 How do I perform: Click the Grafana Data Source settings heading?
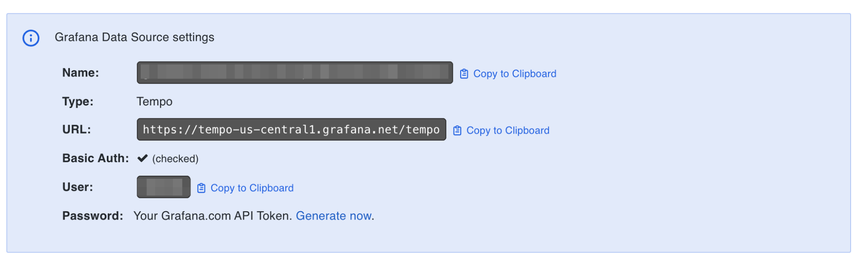(x=134, y=37)
